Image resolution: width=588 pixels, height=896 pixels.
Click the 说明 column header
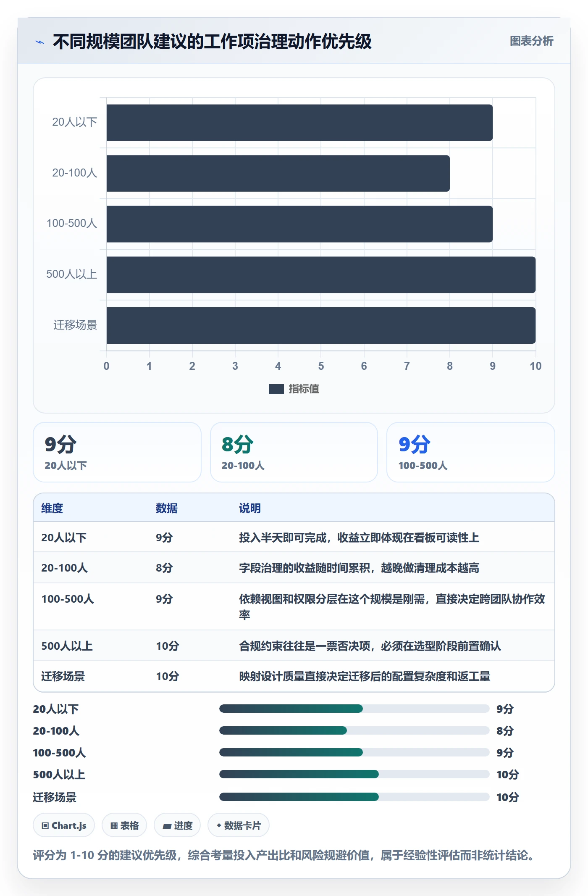[x=250, y=508]
